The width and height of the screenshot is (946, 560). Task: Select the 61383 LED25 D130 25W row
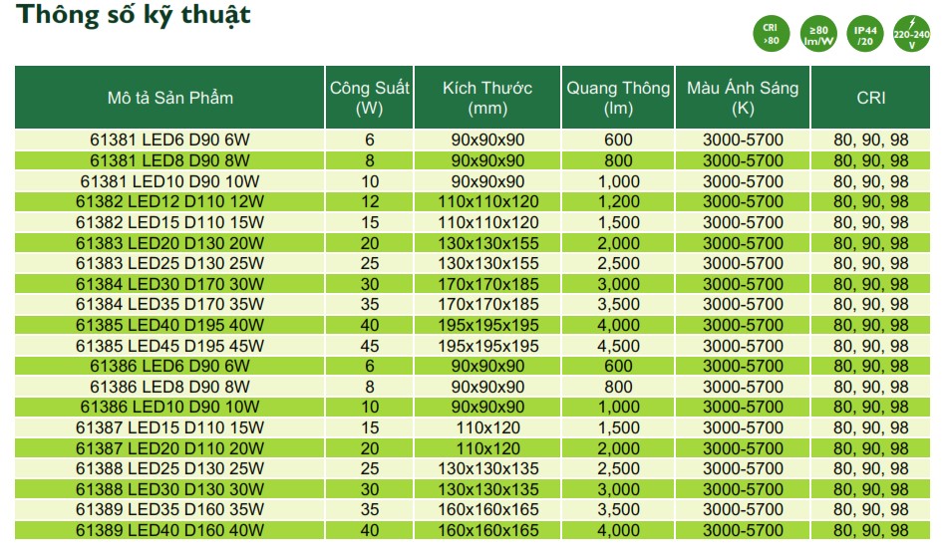(x=169, y=264)
